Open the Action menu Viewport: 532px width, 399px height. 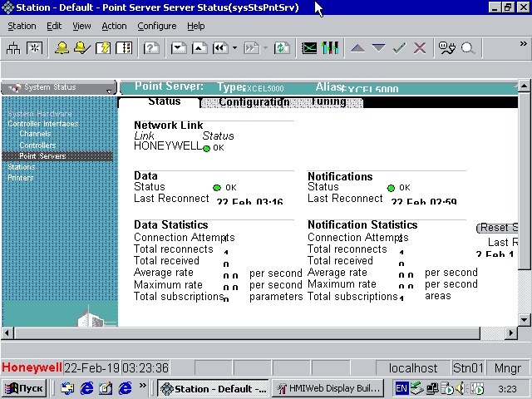(x=114, y=26)
